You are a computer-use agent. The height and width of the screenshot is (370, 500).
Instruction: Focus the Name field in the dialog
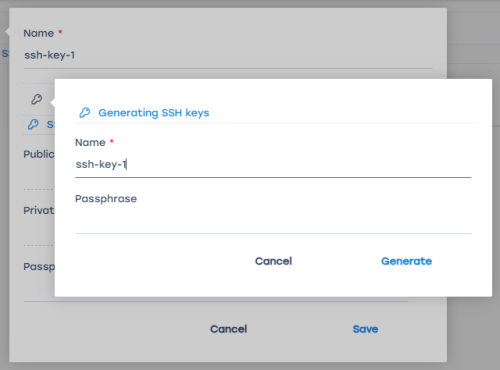tap(273, 164)
